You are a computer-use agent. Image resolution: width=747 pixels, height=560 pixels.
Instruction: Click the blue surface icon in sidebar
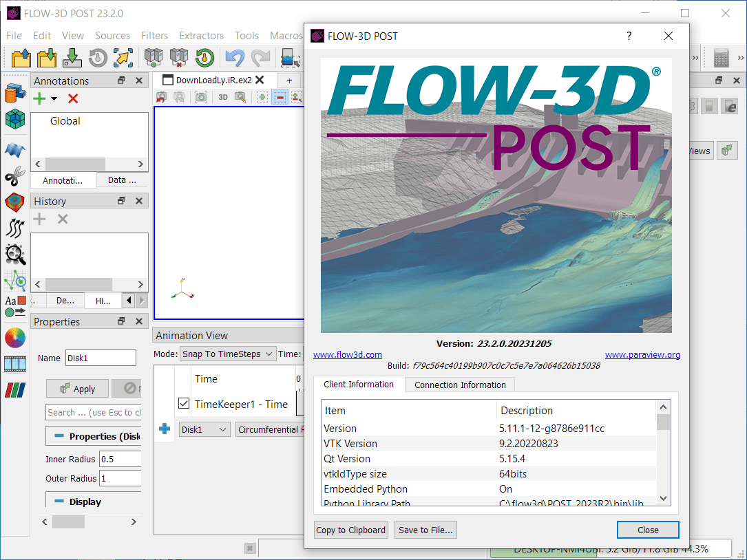pos(14,151)
